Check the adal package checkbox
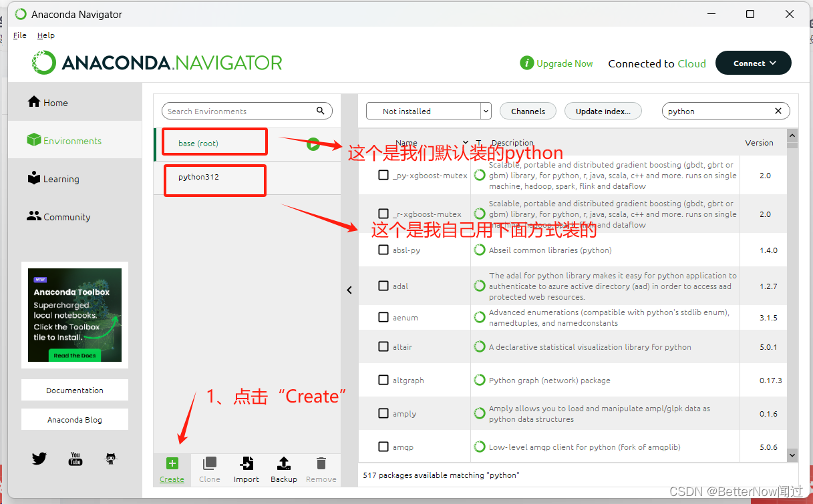 tap(383, 286)
